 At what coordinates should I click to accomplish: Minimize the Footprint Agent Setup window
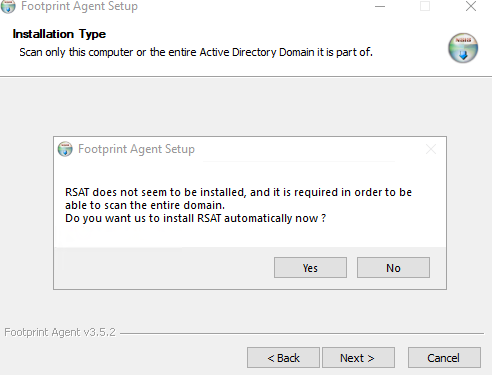click(x=380, y=6)
